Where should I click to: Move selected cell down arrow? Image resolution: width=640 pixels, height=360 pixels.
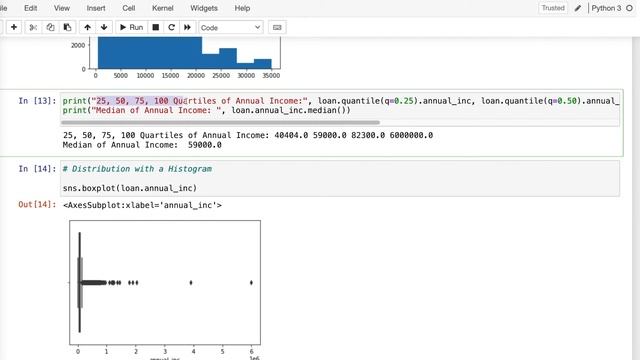[104, 27]
